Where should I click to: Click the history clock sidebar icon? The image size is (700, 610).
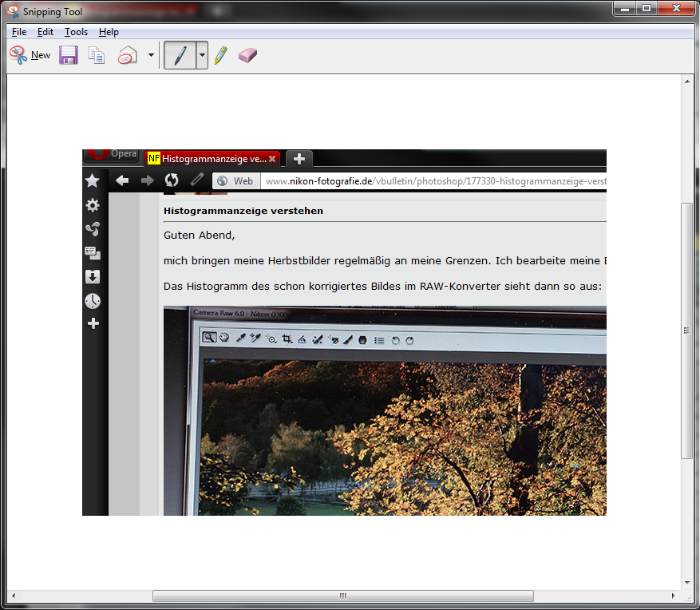coord(93,301)
